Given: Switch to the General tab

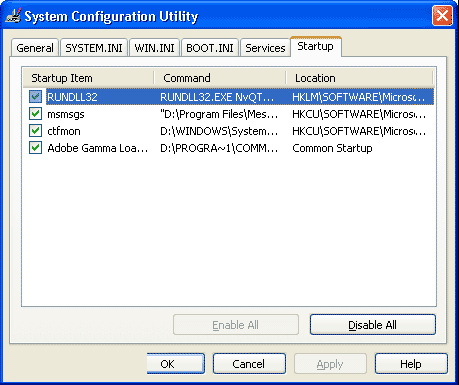Looking at the screenshot, I should coord(35,48).
